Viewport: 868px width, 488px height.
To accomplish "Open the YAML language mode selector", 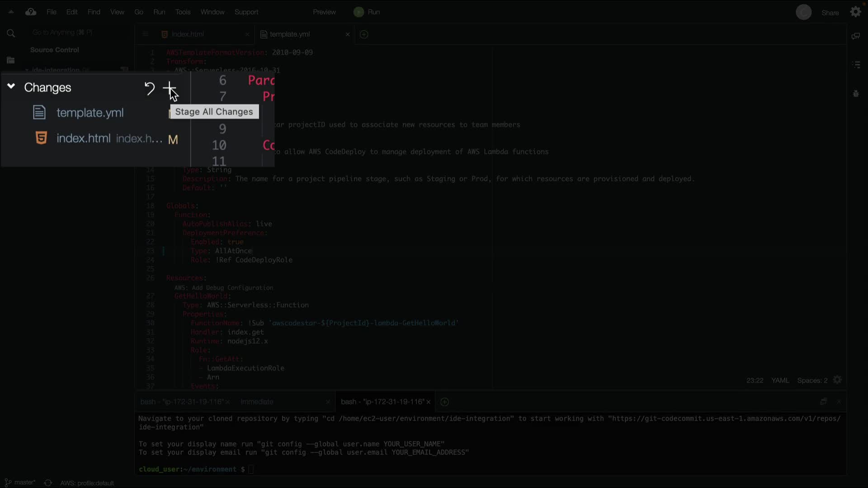I will pyautogui.click(x=780, y=380).
